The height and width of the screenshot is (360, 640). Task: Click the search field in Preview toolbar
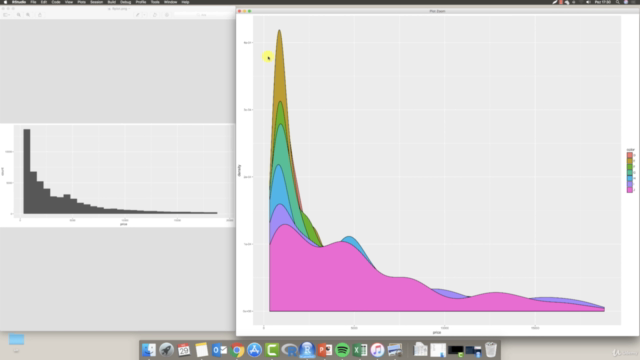(x=203, y=15)
